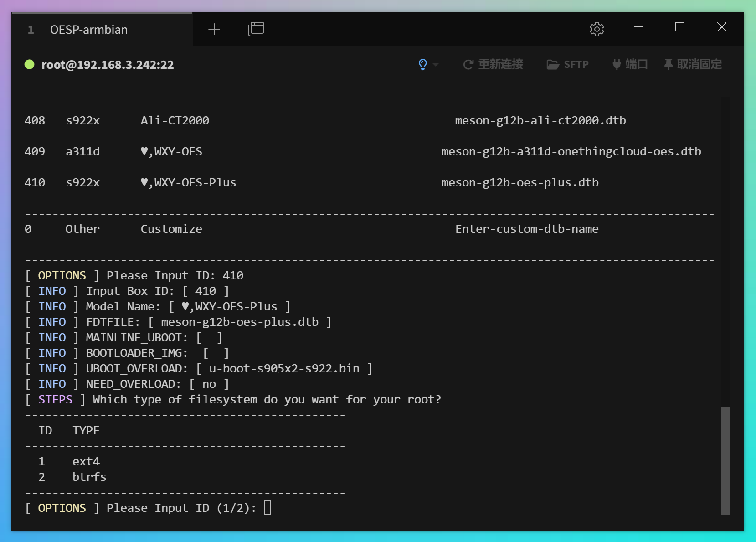
Task: Expand the dropdown arrow beside the lightbulb
Action: (x=436, y=65)
